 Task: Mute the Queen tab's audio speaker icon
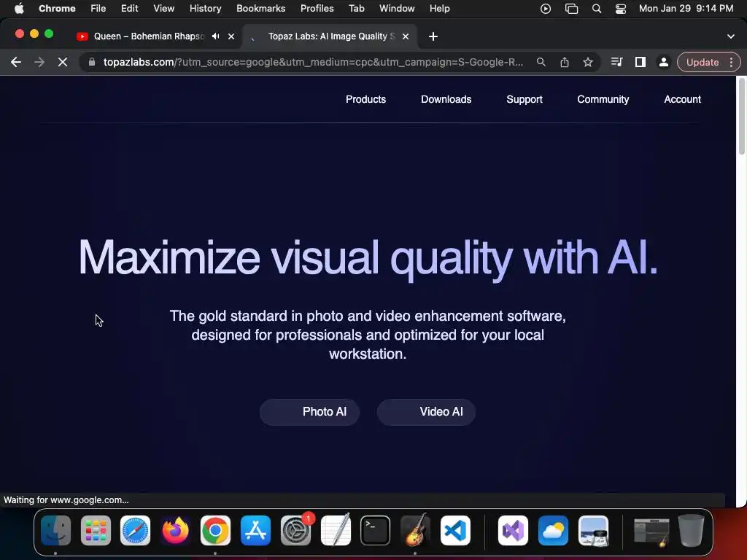click(216, 36)
